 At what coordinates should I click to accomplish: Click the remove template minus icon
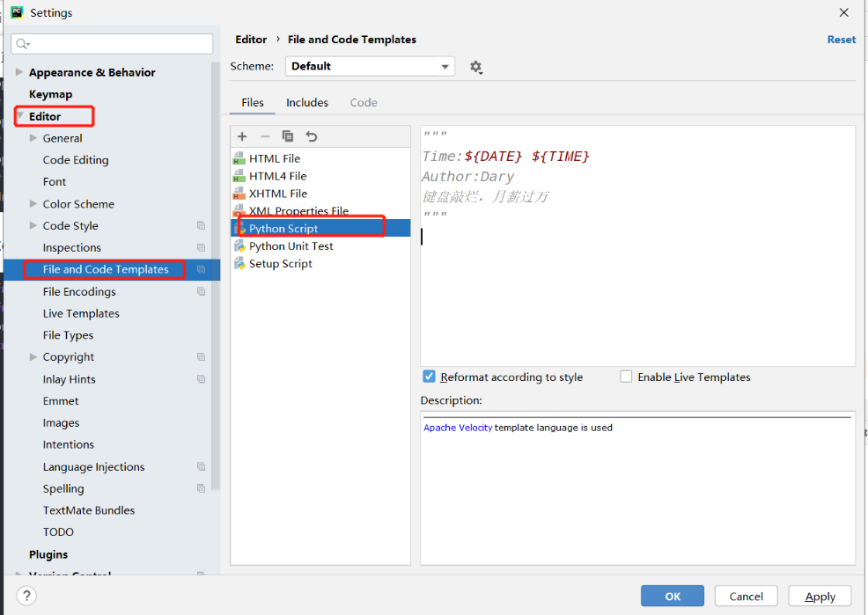point(265,136)
